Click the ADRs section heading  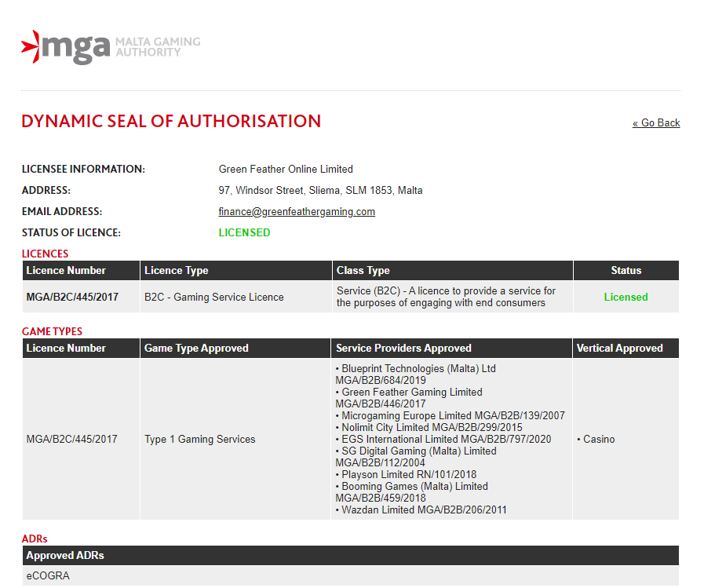[35, 539]
